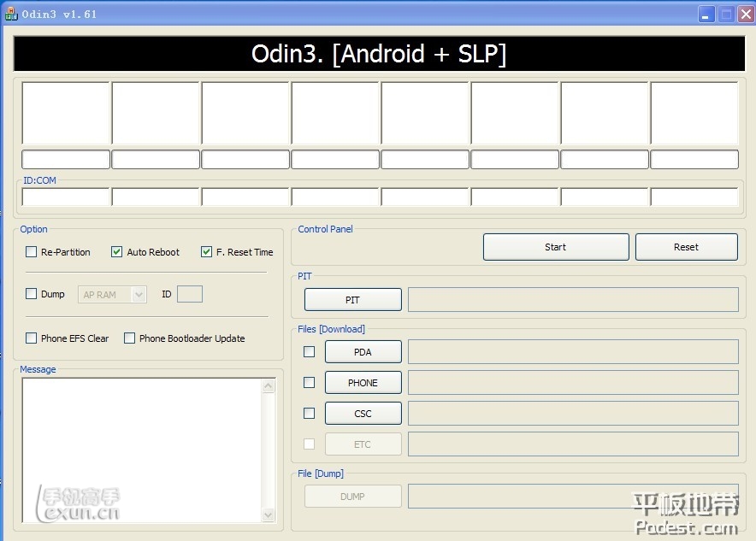Enable Phone Bootloader Update checkbox

tap(130, 338)
